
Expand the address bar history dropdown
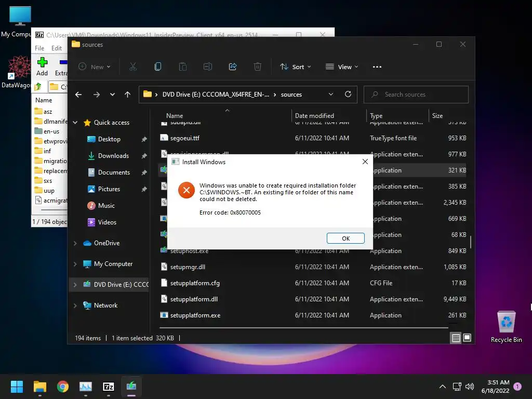tap(331, 94)
